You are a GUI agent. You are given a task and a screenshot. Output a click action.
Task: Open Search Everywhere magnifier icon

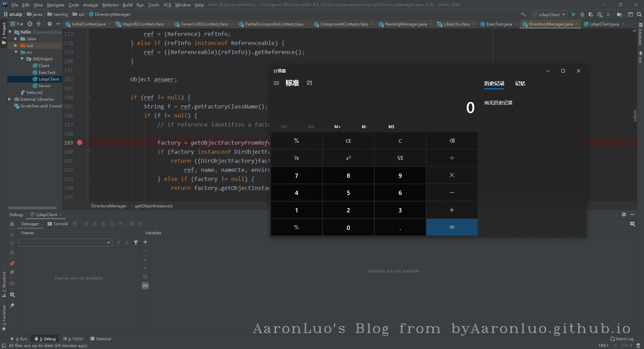click(639, 14)
